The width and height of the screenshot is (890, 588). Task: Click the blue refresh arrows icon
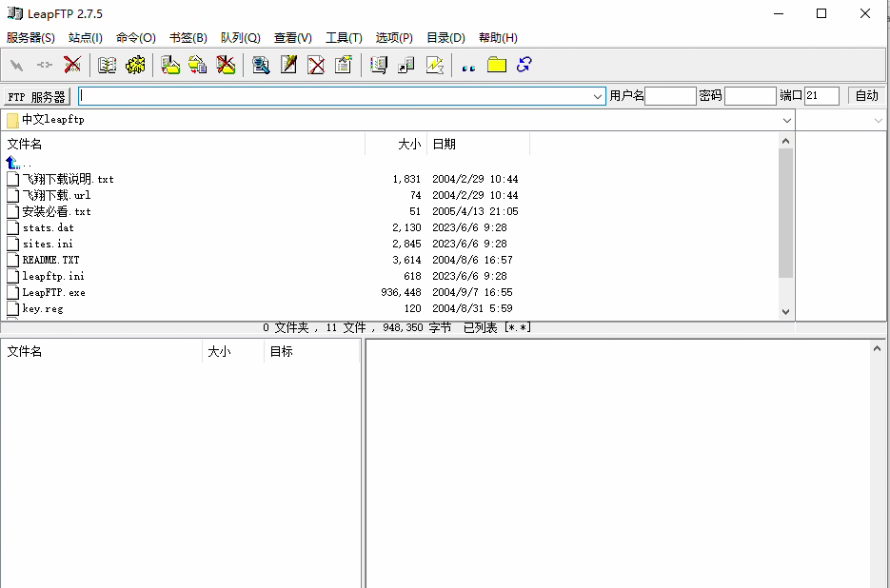(524, 66)
